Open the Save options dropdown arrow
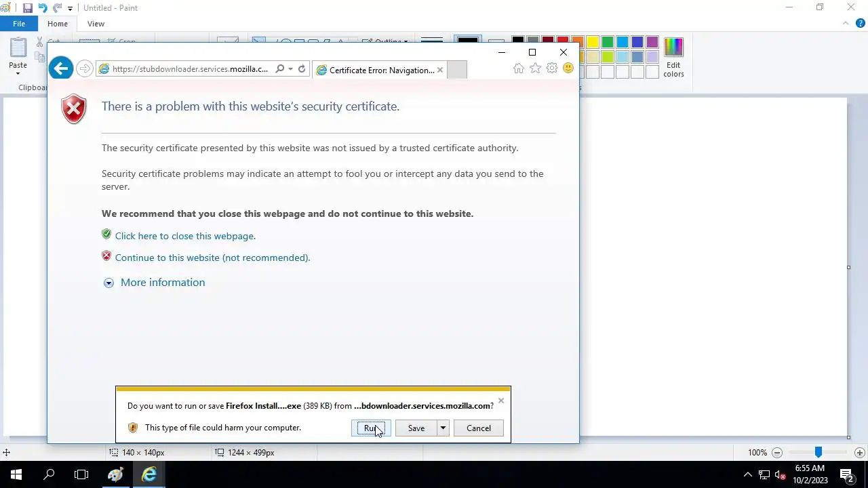Image resolution: width=868 pixels, height=488 pixels. pos(443,428)
